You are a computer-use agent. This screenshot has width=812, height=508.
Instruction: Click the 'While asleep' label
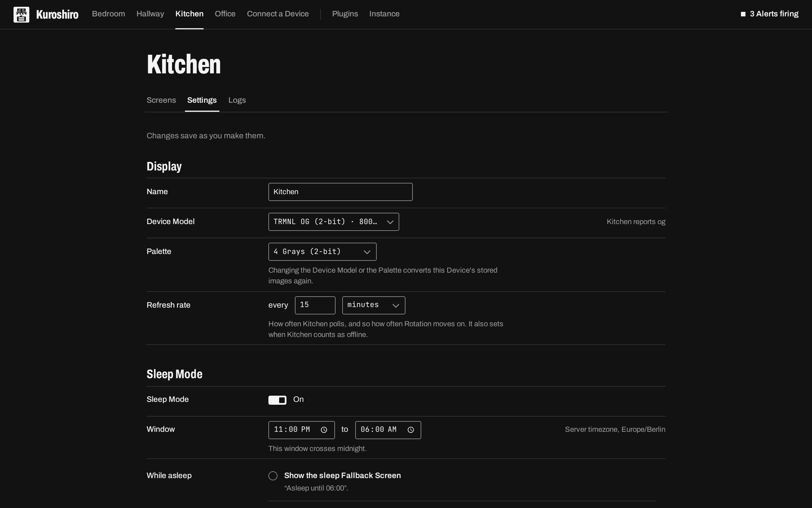point(169,476)
